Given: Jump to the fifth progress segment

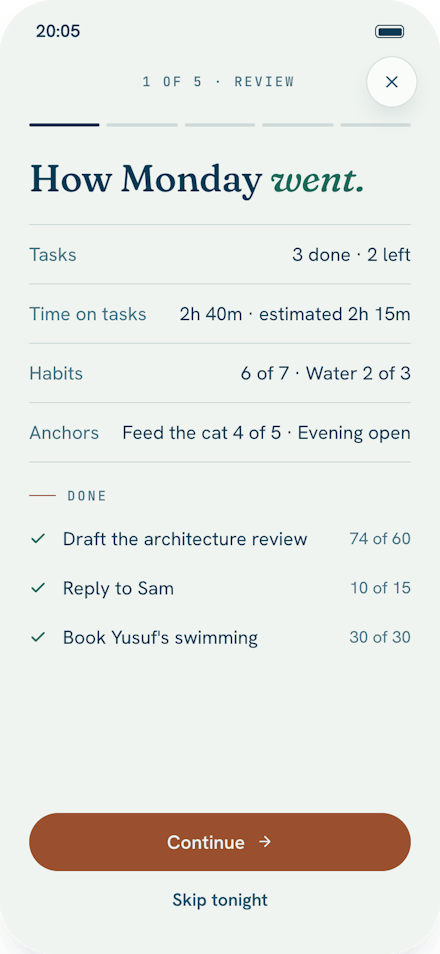Looking at the screenshot, I should click(375, 125).
